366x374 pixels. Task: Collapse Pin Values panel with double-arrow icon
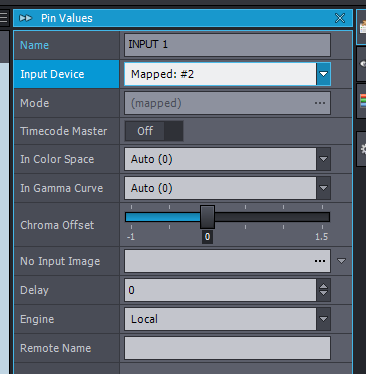point(26,18)
